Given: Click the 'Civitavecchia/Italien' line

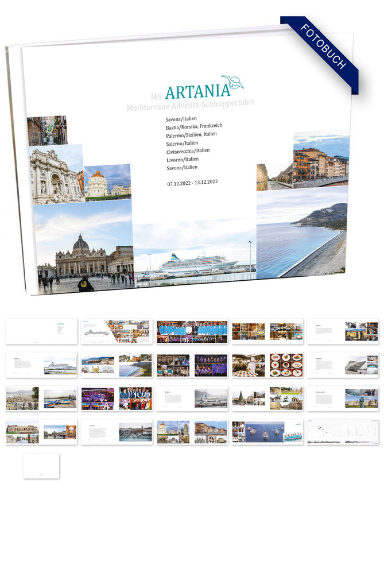Looking at the screenshot, I should [188, 151].
